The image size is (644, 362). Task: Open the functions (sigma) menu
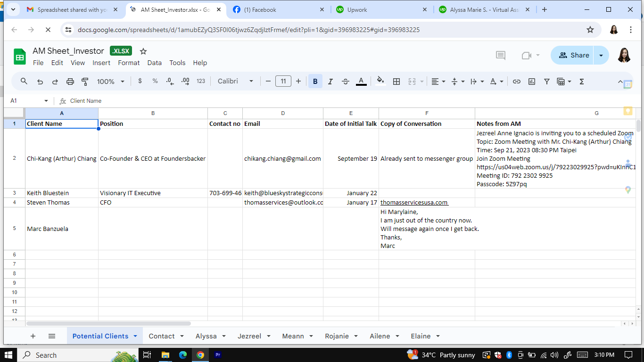(x=582, y=82)
